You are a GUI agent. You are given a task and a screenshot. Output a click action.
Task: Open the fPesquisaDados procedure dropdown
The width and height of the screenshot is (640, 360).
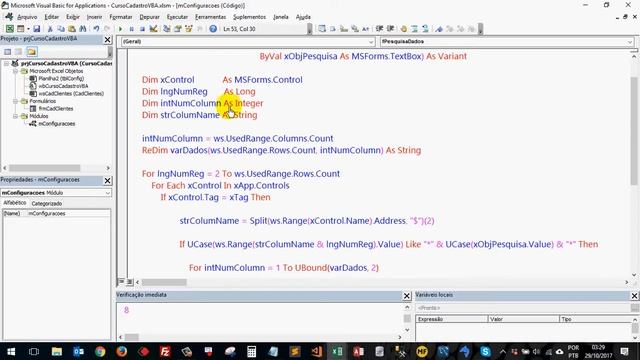(x=630, y=42)
